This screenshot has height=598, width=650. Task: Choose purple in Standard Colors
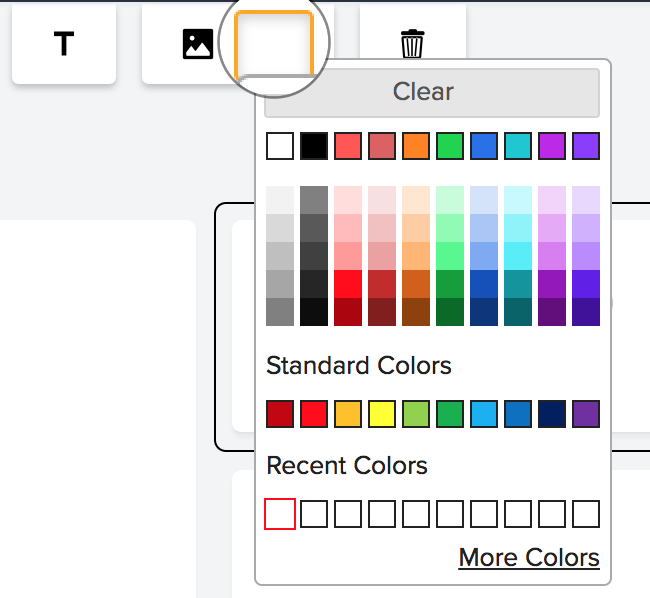click(x=586, y=414)
